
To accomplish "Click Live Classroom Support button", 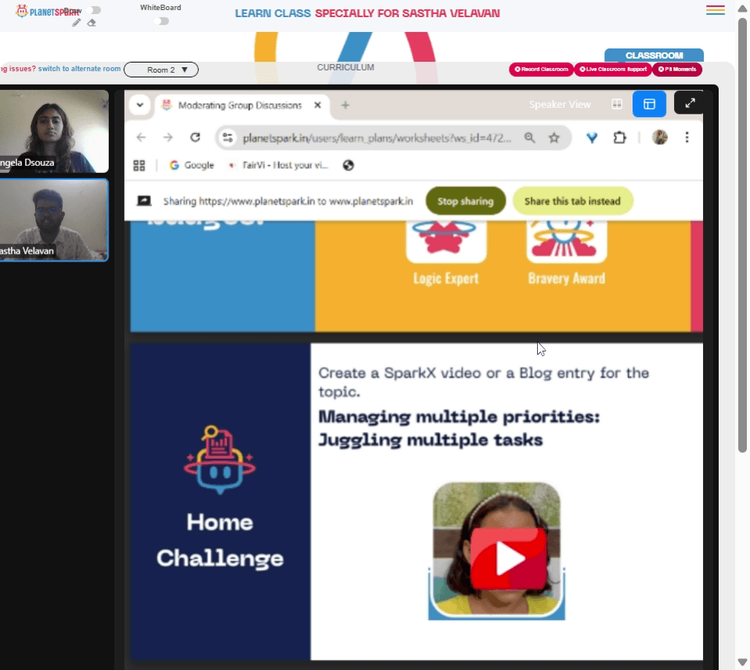I will (613, 69).
